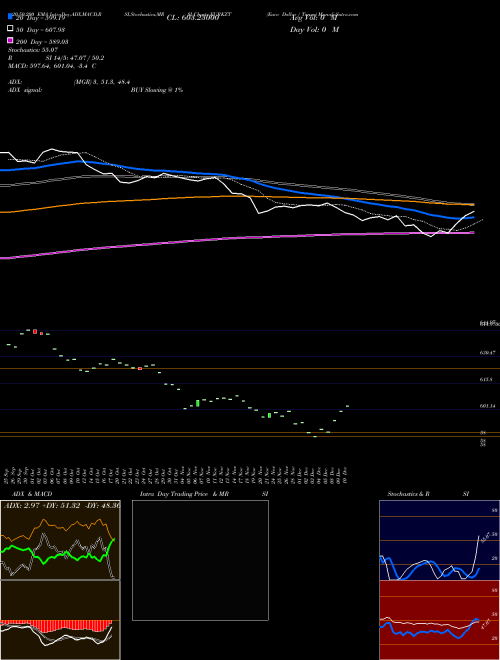The image size is (500, 660).
Task: Click the 'ADX: 2.97 +DY: 51.32' header
Action: 40,505
